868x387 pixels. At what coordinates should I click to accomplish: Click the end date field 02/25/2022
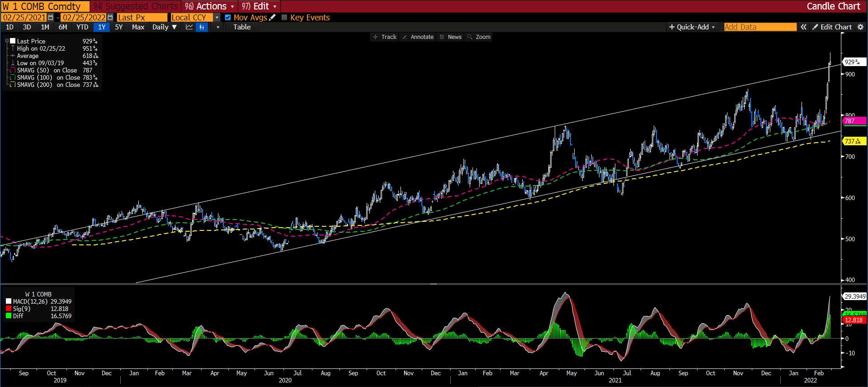84,18
